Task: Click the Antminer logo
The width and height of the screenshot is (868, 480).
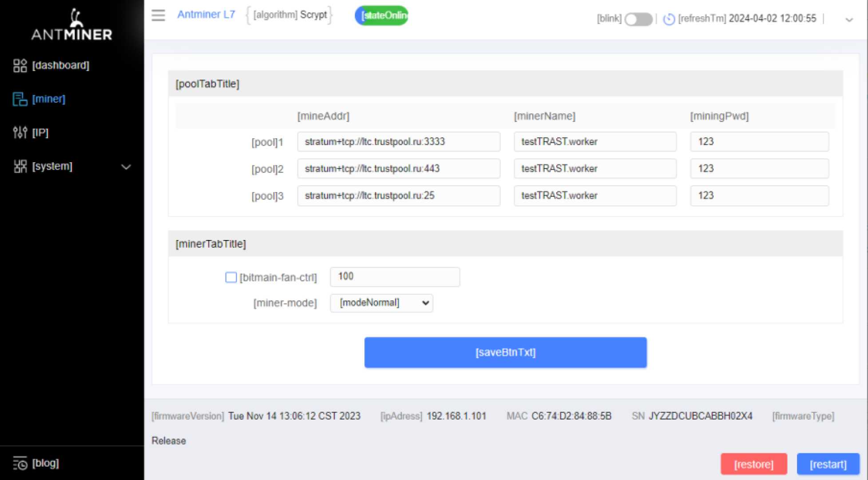Action: click(72, 24)
